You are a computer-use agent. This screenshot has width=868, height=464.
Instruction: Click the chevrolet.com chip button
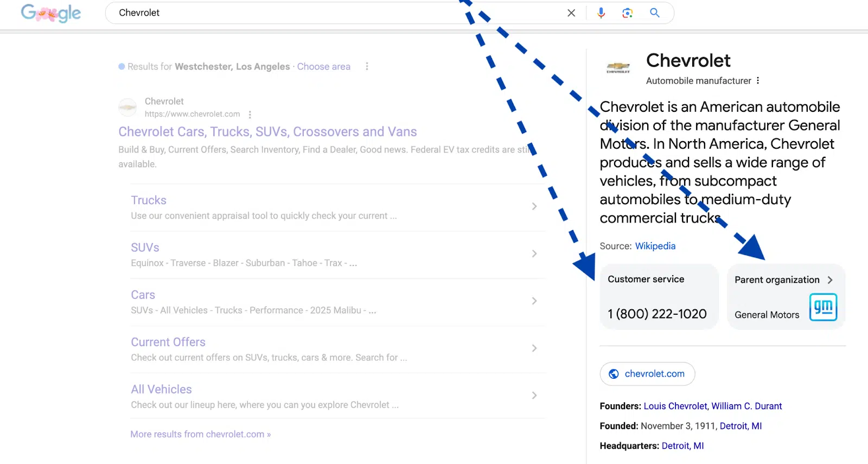647,374
